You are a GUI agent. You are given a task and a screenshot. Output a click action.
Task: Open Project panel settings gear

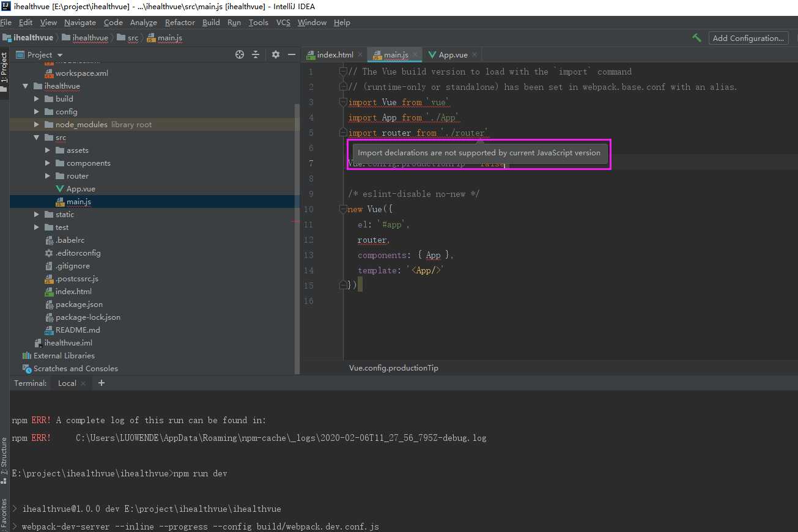(x=275, y=54)
